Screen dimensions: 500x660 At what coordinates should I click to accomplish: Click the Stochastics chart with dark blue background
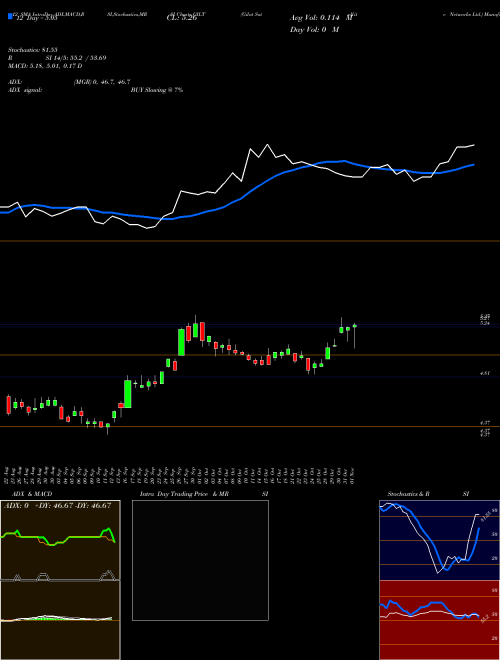439,540
